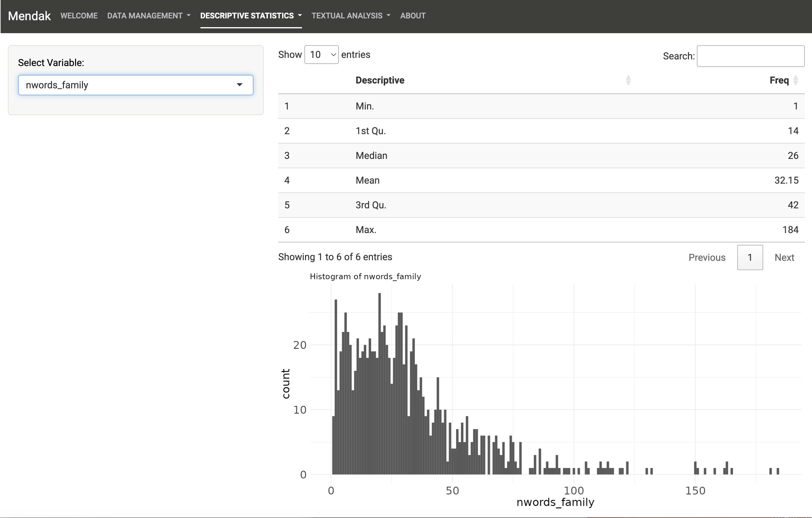Select the Median row cell
This screenshot has height=518, width=812.
(x=371, y=156)
